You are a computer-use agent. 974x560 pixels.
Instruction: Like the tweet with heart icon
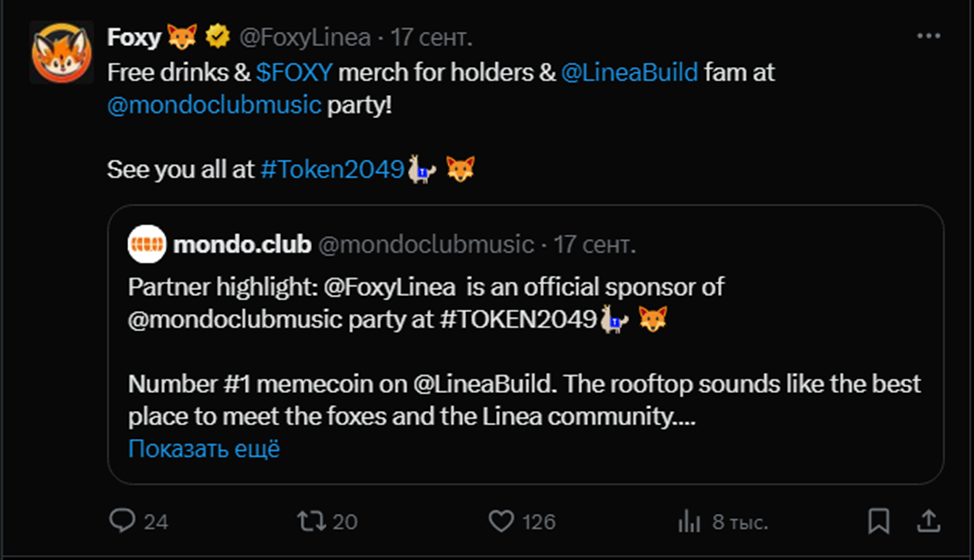(500, 521)
